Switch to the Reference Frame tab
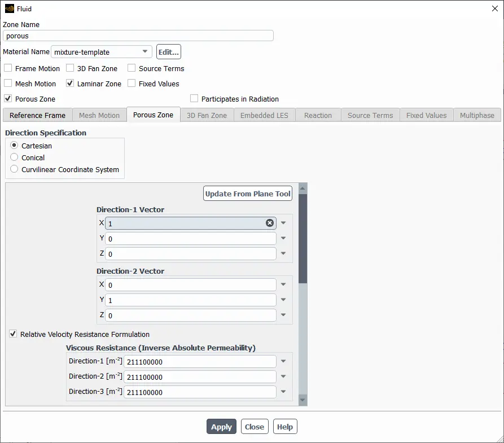This screenshot has height=443, width=504. tap(37, 115)
